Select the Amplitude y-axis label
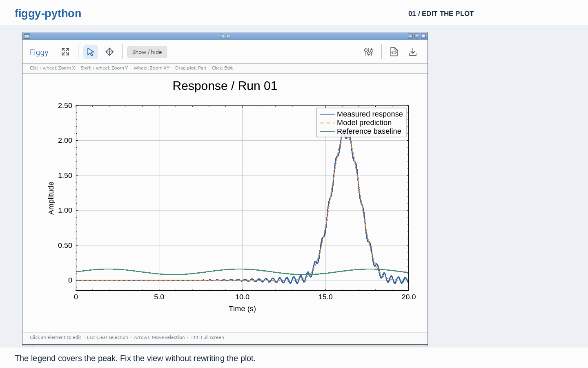This screenshot has height=368, width=588. coord(51,198)
